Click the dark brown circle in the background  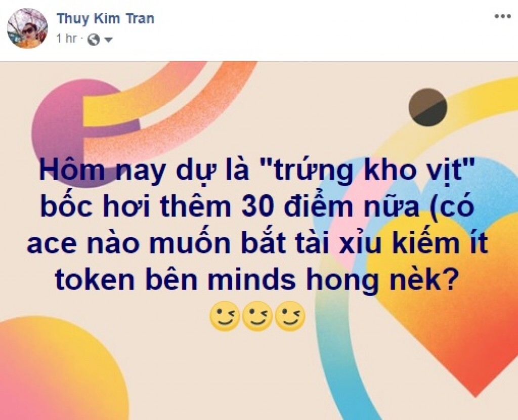coord(427,107)
